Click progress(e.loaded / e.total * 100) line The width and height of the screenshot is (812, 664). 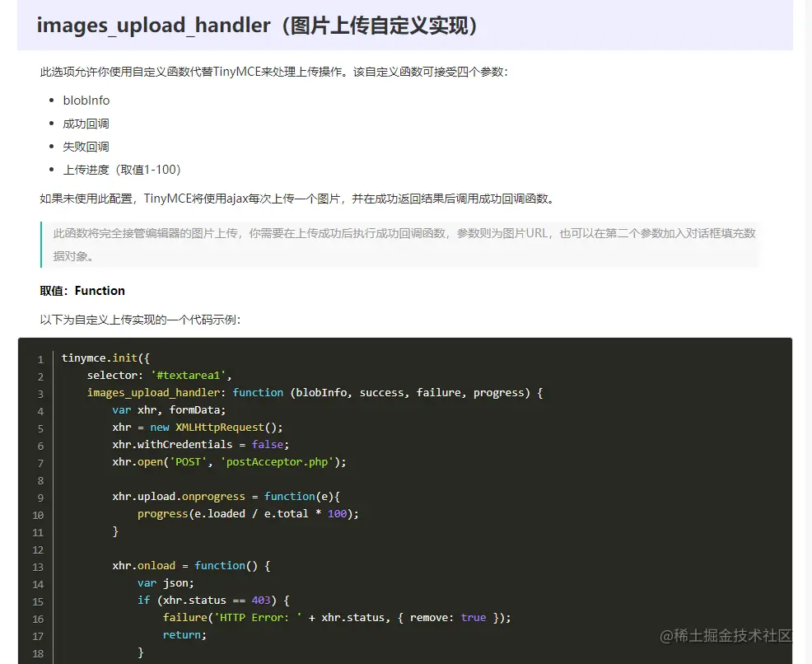[x=248, y=514]
